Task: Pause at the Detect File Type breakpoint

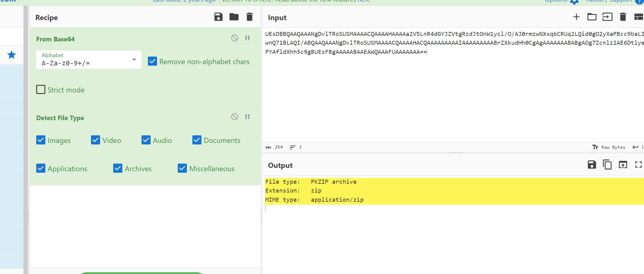Action: click(x=247, y=117)
